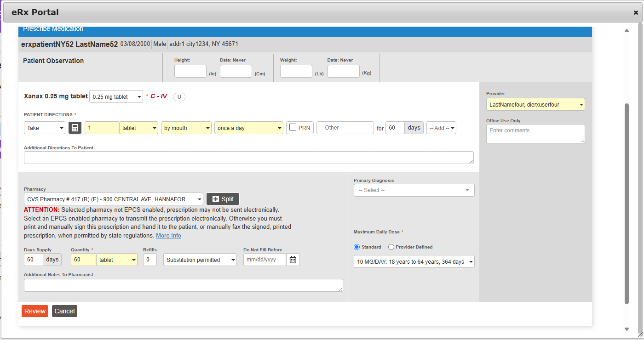
Task: Open the dose calculator icon
Action: click(75, 127)
